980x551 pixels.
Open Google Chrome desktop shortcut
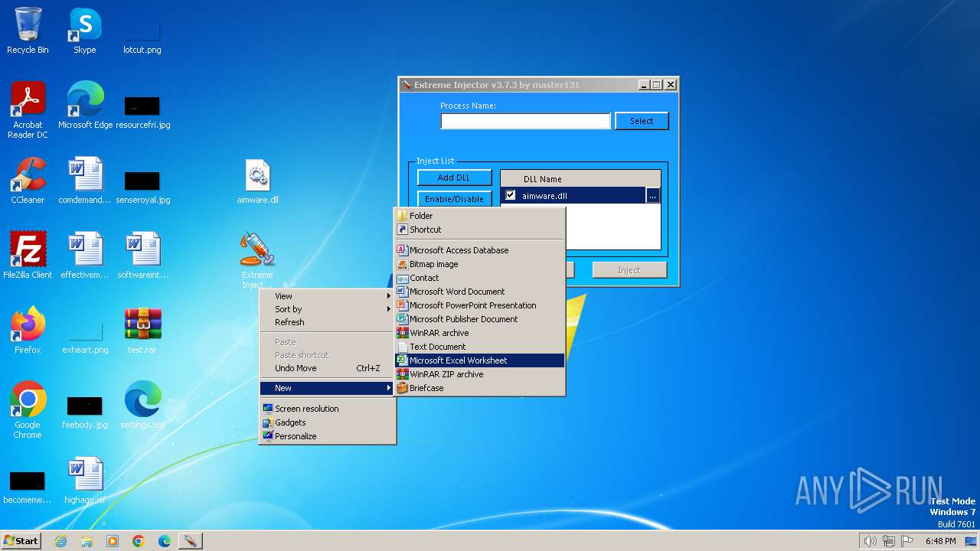(x=28, y=410)
